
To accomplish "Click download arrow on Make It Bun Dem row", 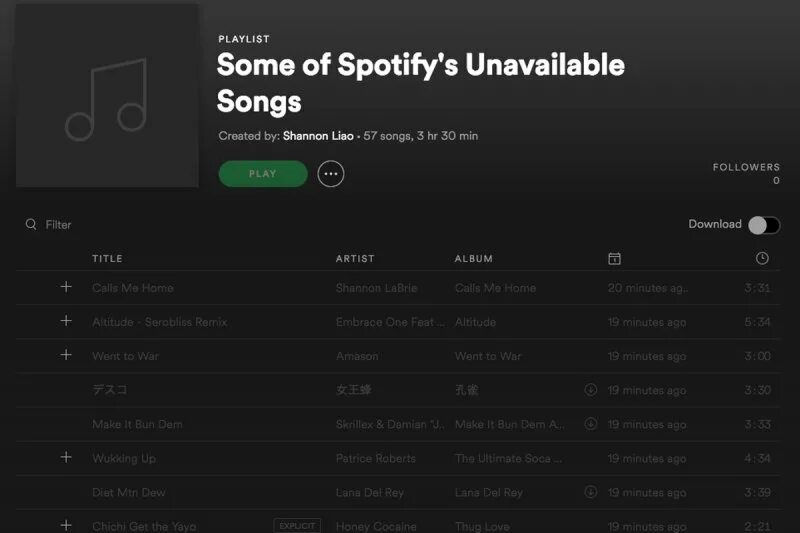I will [591, 423].
